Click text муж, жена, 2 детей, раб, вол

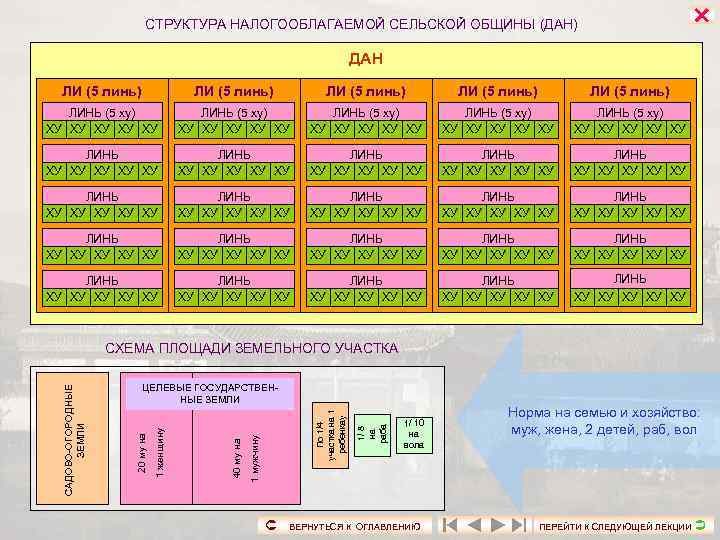(x=604, y=430)
